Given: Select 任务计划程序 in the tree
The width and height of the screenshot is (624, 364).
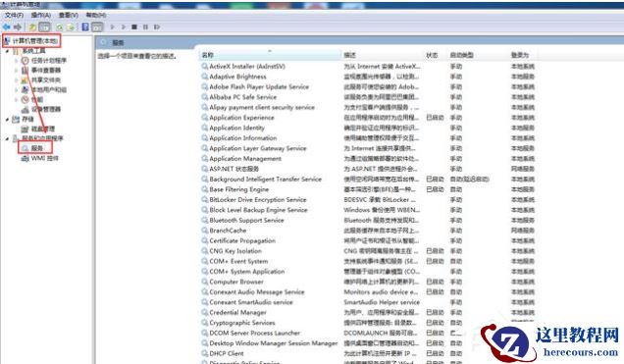Looking at the screenshot, I should point(48,61).
